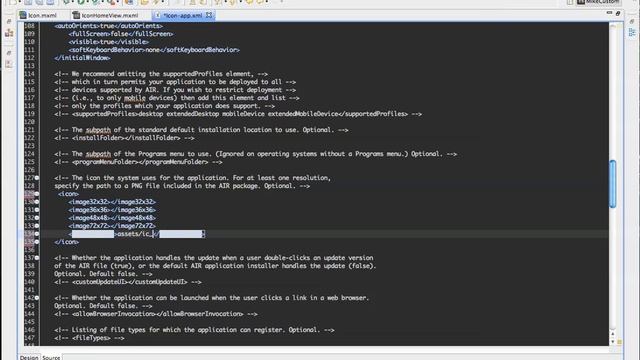This screenshot has height=360, width=640.
Task: Click the opening '<icon>' tag on line 129
Action: pos(68,194)
